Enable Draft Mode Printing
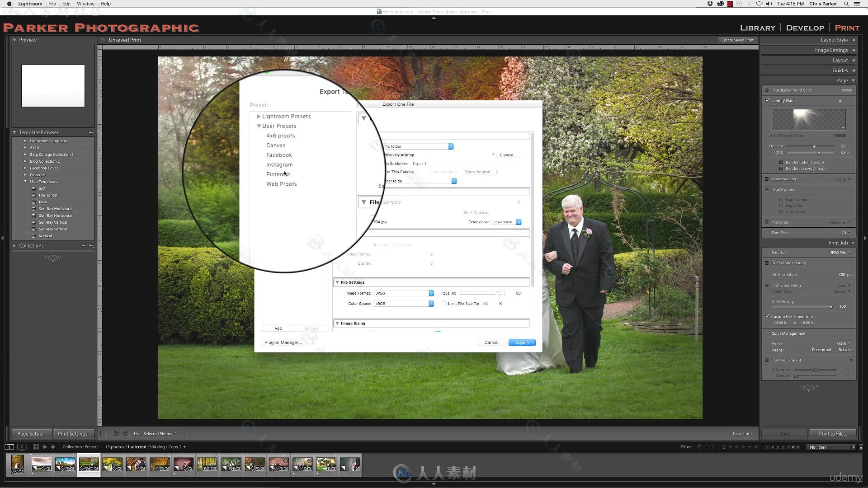 point(767,263)
